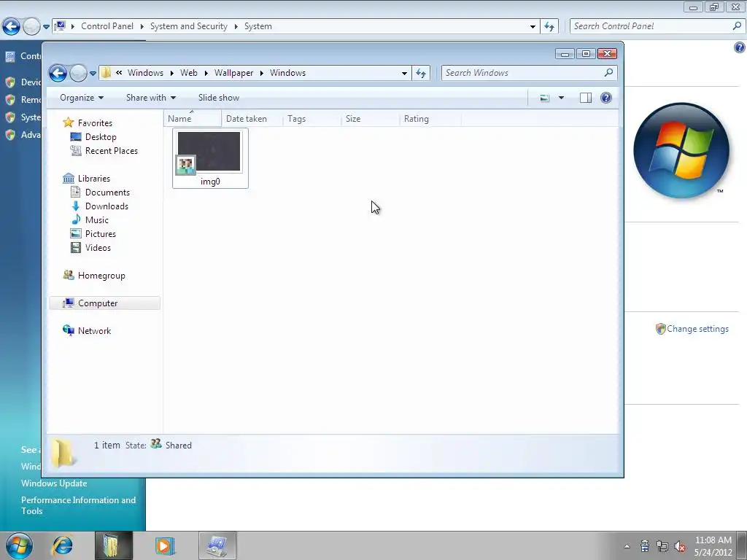Open the Videos library

[98, 247]
